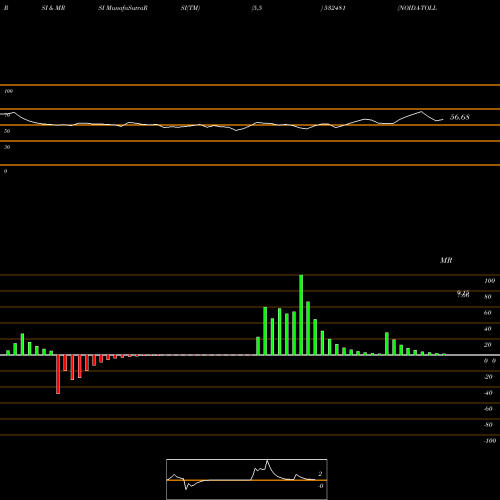The width and height of the screenshot is (500, 500).
Task: Click the RSI axis label 50
Action: 7,131
